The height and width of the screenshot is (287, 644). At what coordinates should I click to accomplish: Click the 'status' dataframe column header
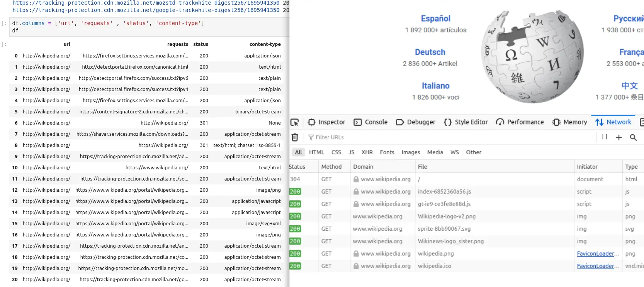coord(201,44)
